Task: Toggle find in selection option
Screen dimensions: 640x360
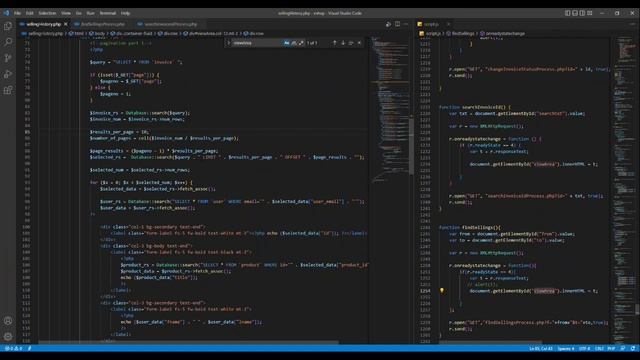Action: (351, 43)
